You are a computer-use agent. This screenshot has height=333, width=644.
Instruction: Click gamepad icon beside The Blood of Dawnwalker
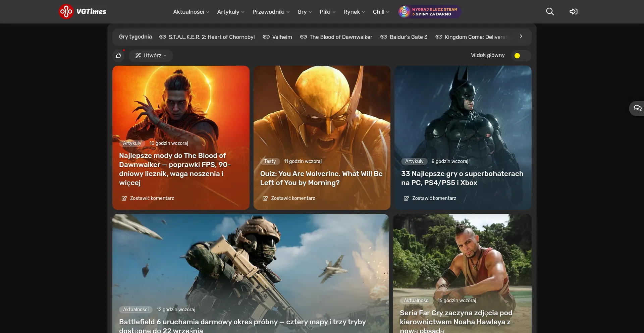[304, 37]
